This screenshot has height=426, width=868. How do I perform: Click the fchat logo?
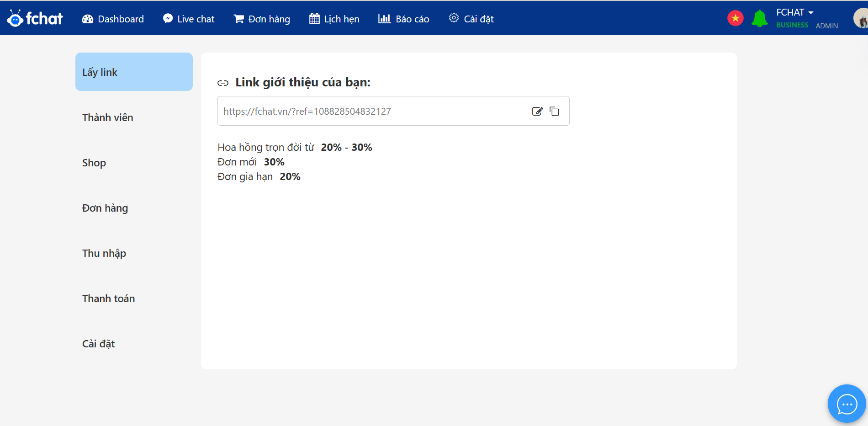click(35, 18)
